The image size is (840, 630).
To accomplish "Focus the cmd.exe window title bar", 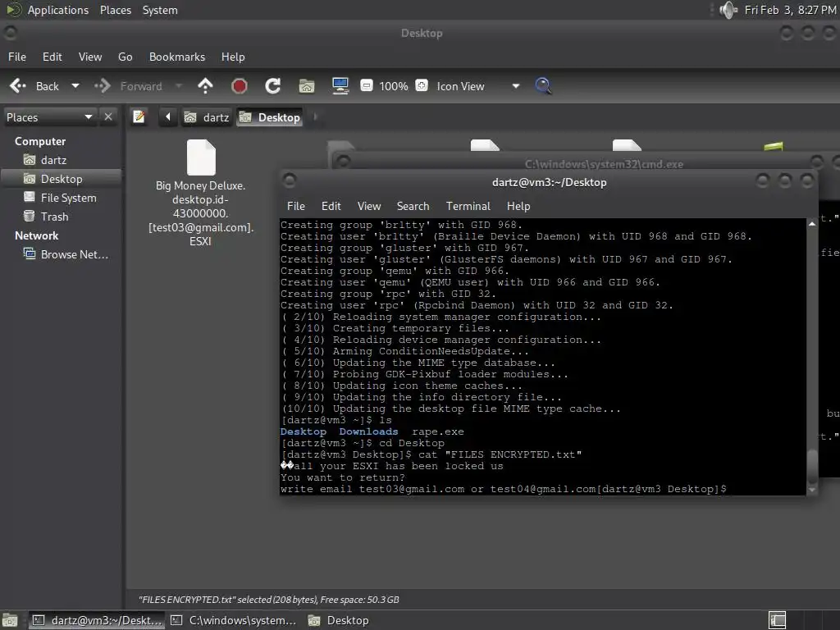I will (604, 164).
